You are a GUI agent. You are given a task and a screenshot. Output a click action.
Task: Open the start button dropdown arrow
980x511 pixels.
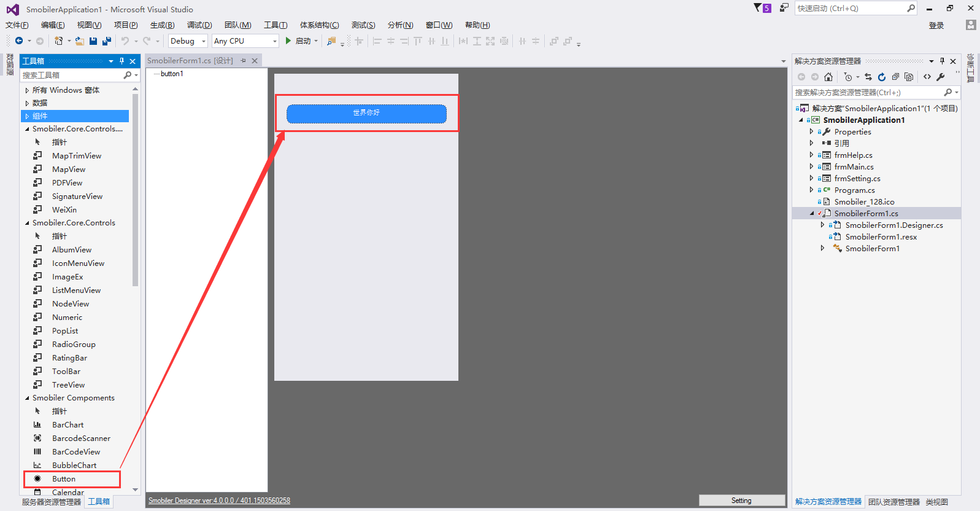(x=316, y=41)
